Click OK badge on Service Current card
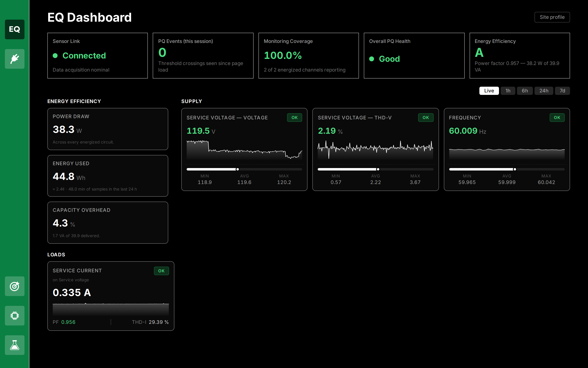 pyautogui.click(x=161, y=271)
